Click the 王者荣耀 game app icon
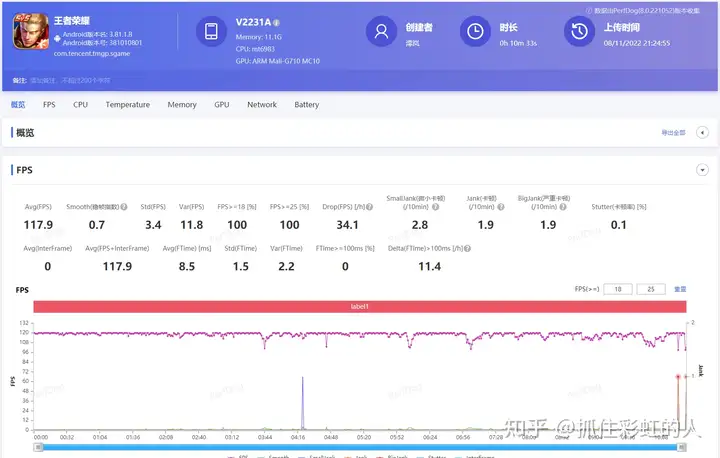720x458 pixels. [31, 31]
